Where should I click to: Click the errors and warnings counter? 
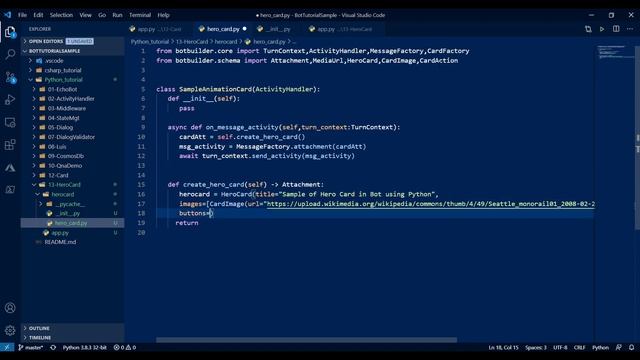[x=125, y=347]
